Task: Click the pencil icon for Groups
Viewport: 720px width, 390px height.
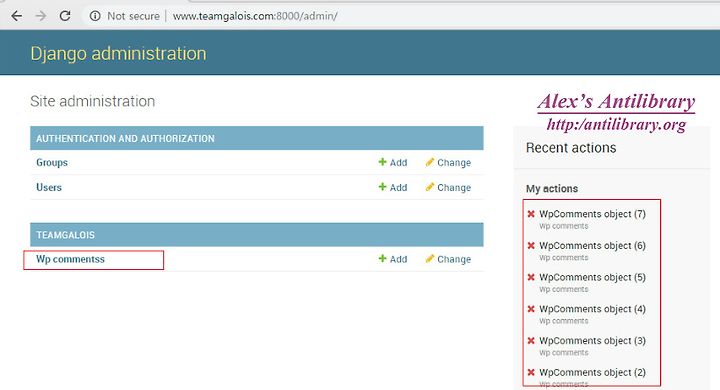Action: pos(430,162)
